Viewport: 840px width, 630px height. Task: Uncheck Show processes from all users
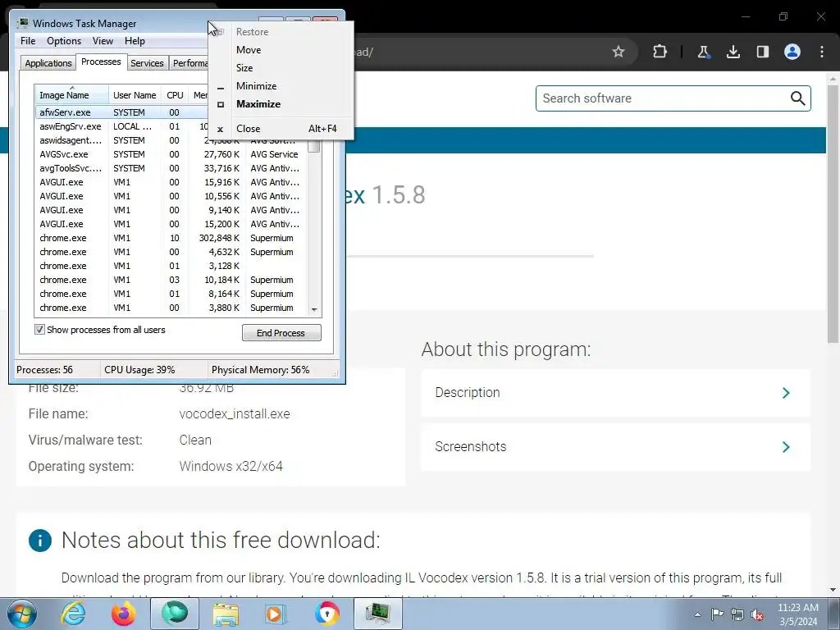[39, 330]
